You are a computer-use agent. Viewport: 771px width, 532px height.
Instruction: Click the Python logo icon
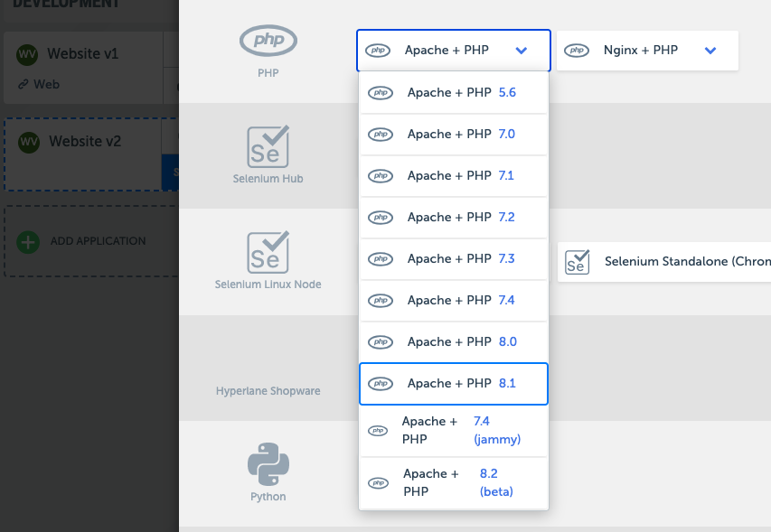[268, 464]
